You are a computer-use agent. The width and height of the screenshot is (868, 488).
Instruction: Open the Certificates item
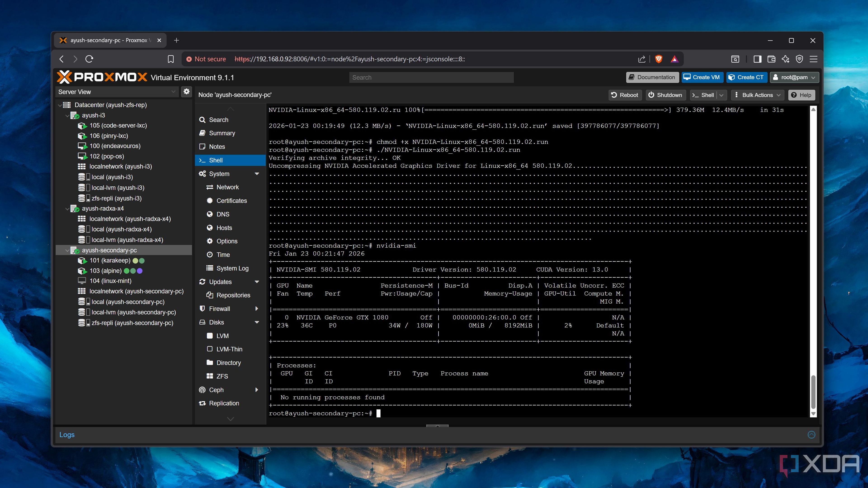(230, 201)
